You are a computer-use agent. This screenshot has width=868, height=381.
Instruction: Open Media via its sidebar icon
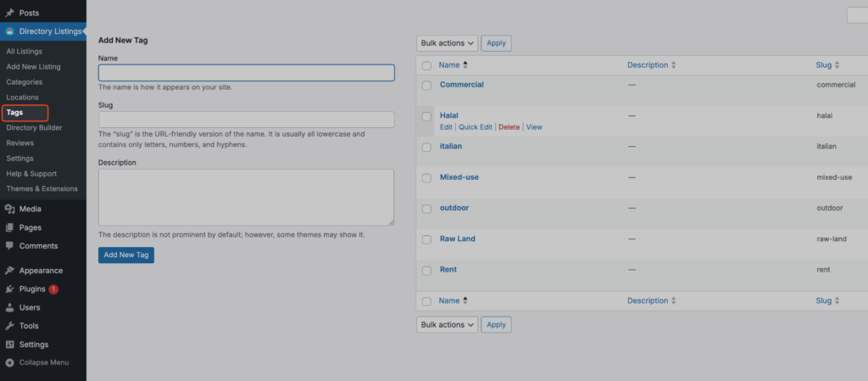tap(9, 209)
